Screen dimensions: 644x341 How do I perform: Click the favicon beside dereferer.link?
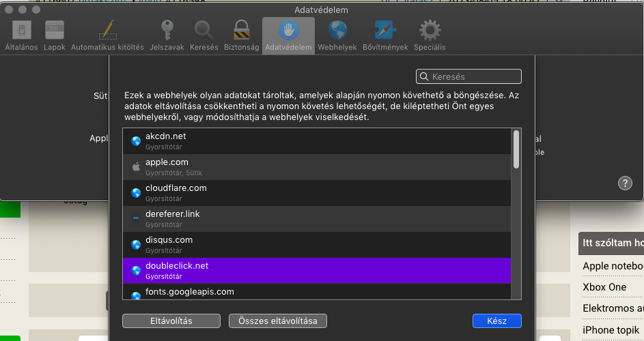pos(136,219)
